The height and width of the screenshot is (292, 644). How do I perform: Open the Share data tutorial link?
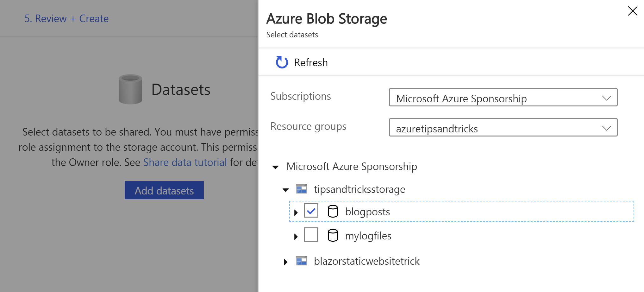(x=185, y=162)
